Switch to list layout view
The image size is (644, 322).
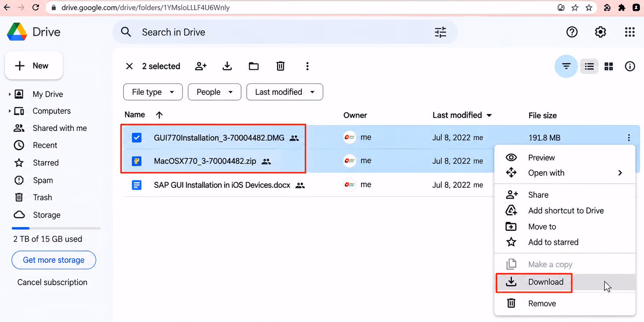589,66
